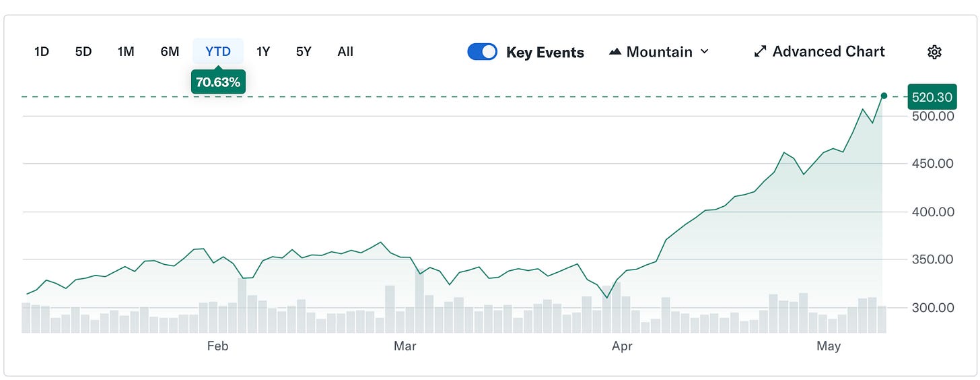The height and width of the screenshot is (380, 980).
Task: Expand the Mountain chart type dropdown
Action: tap(659, 52)
